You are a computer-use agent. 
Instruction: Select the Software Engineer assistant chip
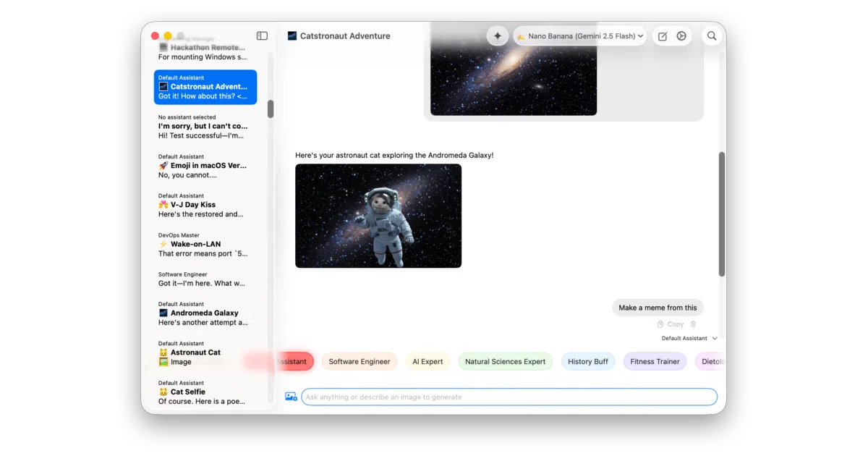coord(359,362)
